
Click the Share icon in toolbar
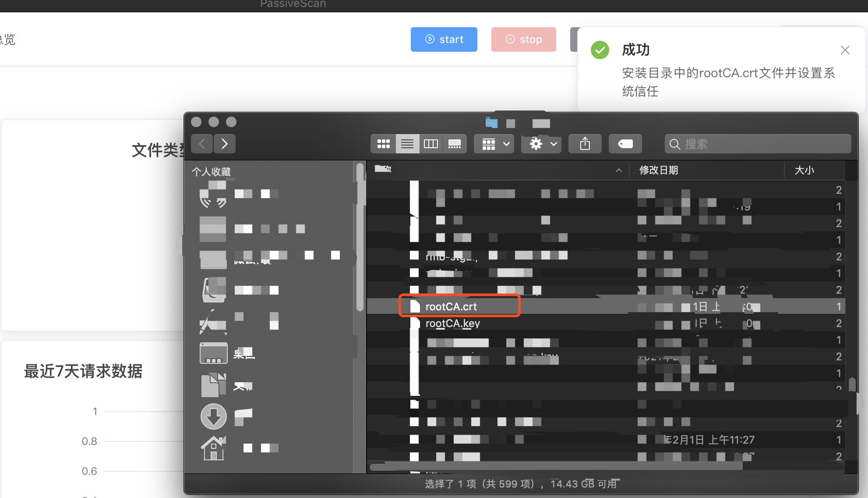click(585, 144)
